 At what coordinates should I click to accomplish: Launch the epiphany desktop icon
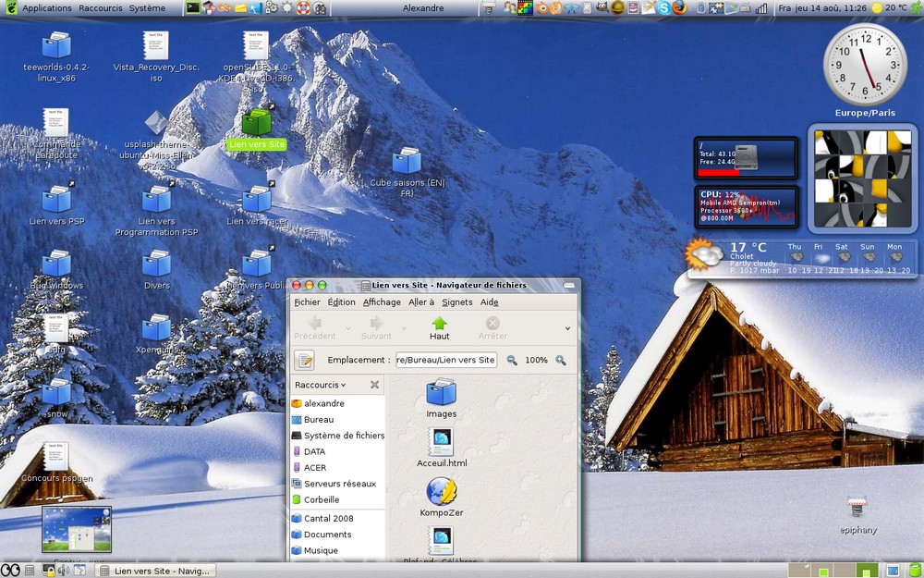click(x=858, y=514)
